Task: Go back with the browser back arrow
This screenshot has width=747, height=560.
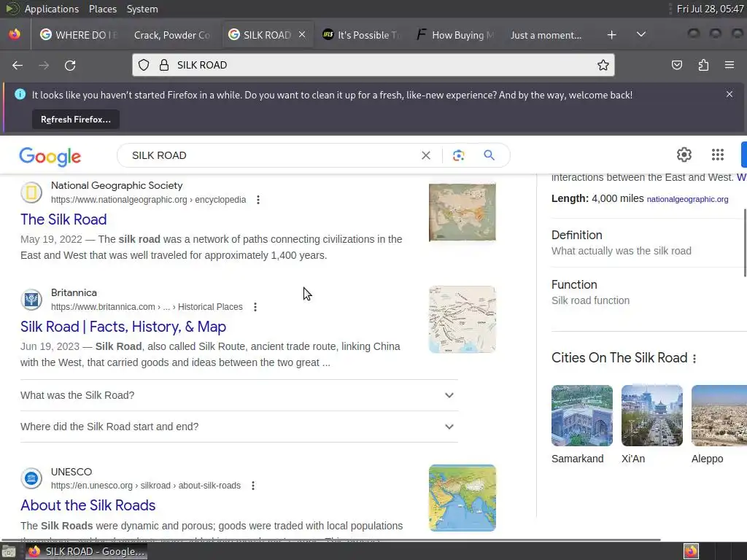Action: [x=18, y=65]
